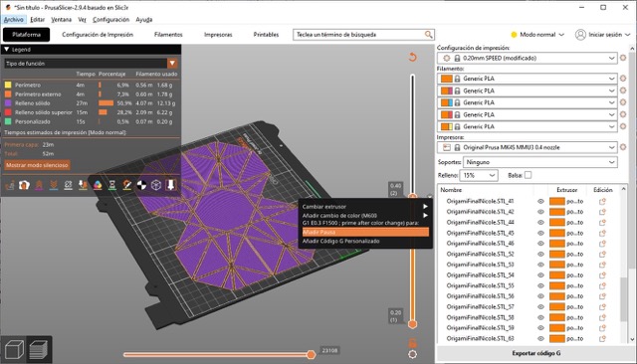Toggle color changes visibility icon in legend

point(98,185)
